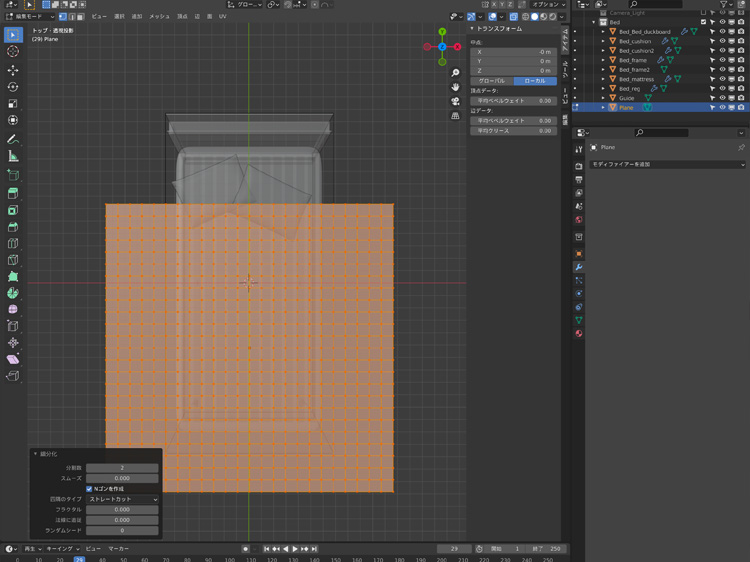Select the Measure tool
The image size is (750, 562).
13,156
